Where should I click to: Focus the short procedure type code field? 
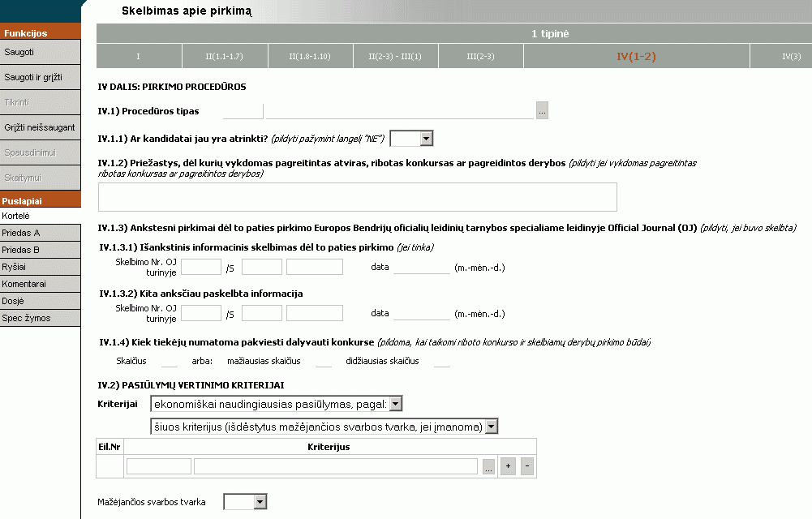pyautogui.click(x=243, y=111)
